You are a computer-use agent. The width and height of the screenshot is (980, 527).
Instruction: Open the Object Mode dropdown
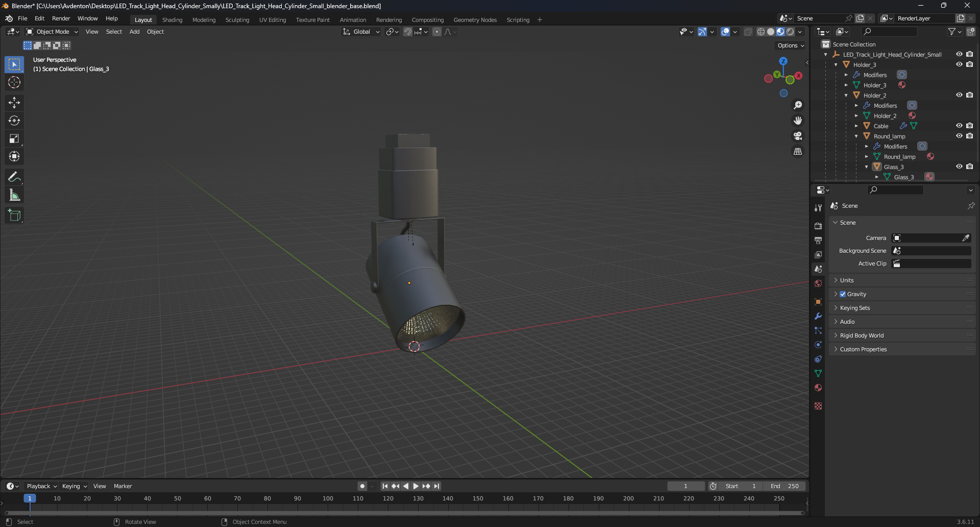click(x=52, y=32)
